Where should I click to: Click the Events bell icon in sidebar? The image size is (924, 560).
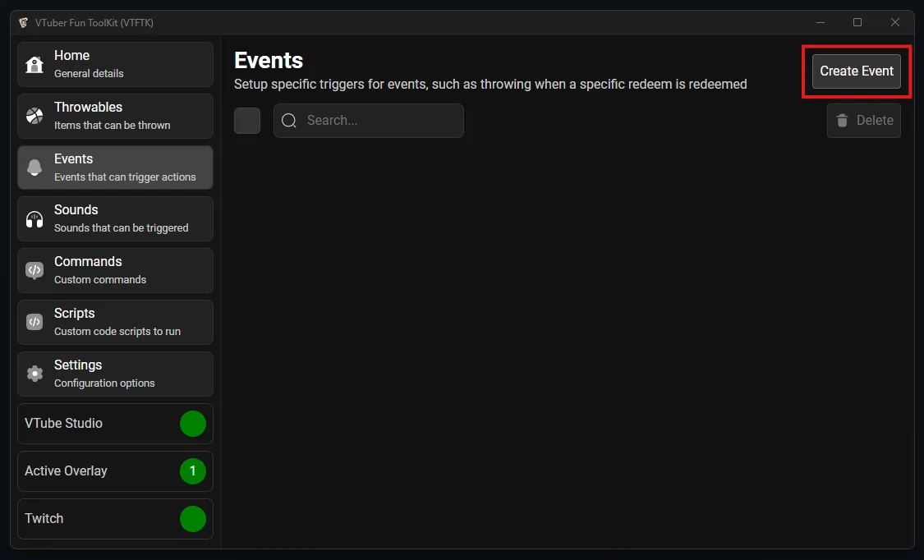pos(34,168)
